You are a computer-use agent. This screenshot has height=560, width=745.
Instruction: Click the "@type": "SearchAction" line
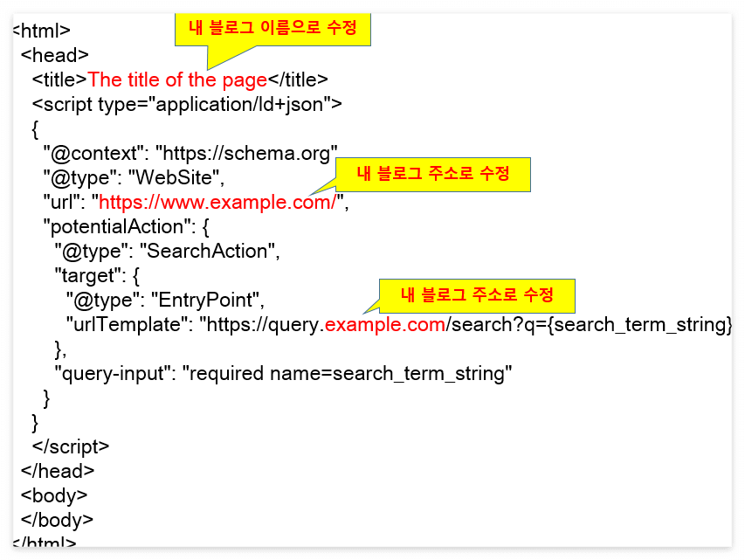tap(167, 252)
